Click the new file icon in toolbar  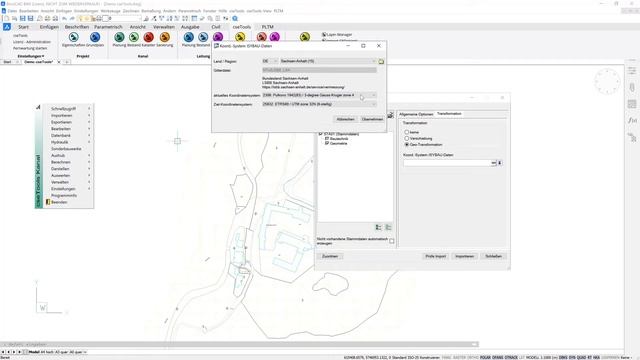[x=6, y=19]
